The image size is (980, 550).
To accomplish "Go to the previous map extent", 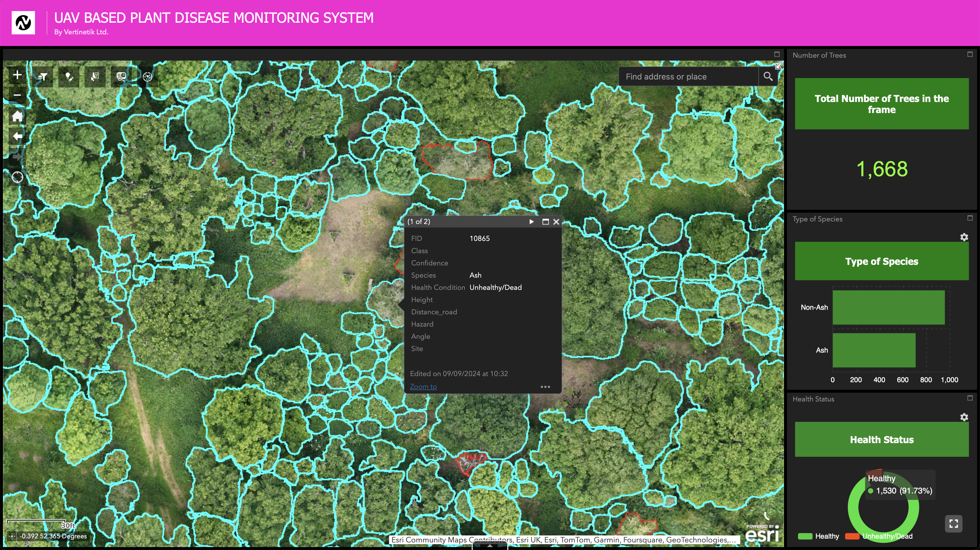I will [x=17, y=136].
